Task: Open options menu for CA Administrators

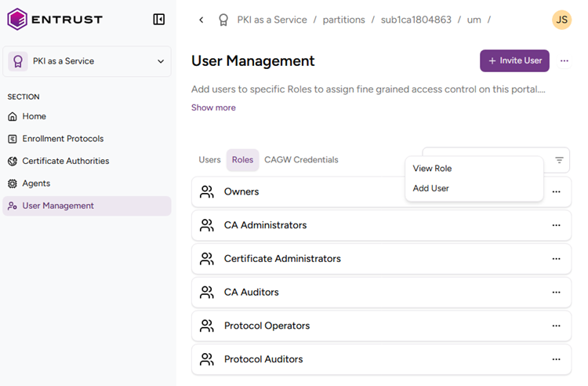Action: pos(556,225)
